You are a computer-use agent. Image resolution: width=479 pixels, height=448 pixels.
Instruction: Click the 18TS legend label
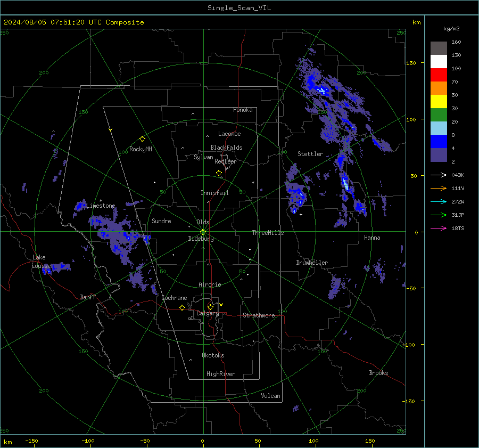coord(458,229)
